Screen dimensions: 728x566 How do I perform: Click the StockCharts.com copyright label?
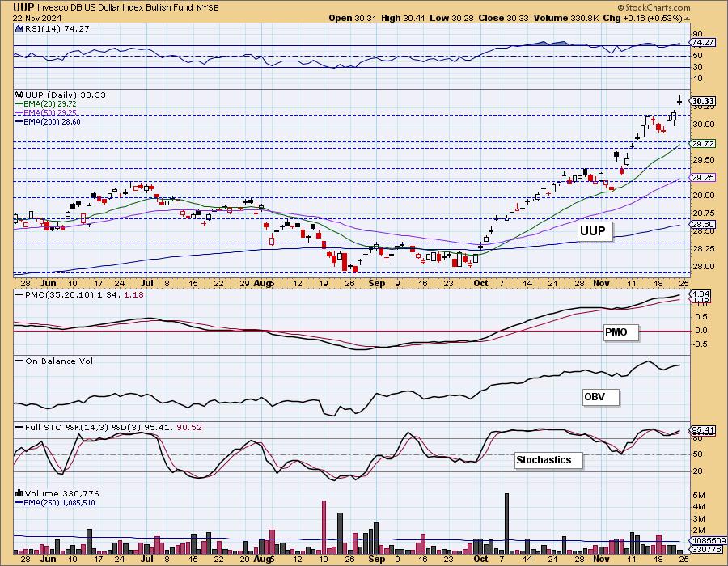click(654, 7)
